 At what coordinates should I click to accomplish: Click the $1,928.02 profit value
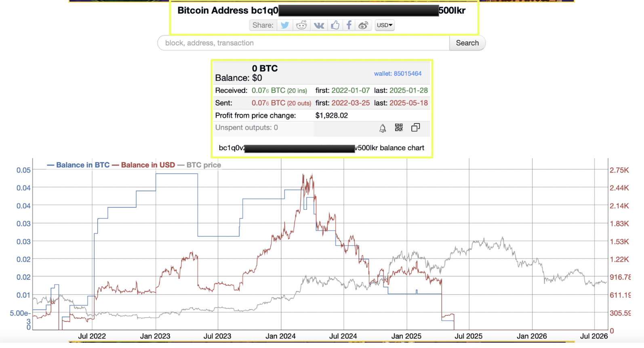click(332, 115)
